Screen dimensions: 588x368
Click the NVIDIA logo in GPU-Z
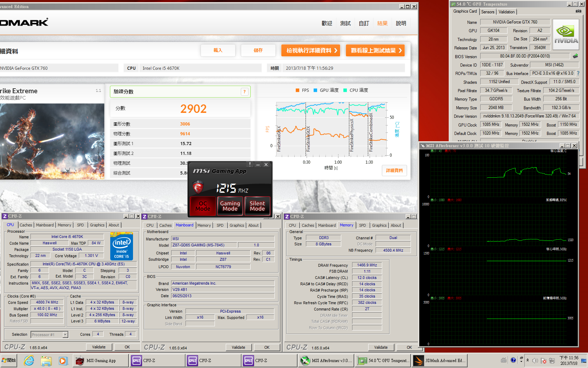(566, 34)
